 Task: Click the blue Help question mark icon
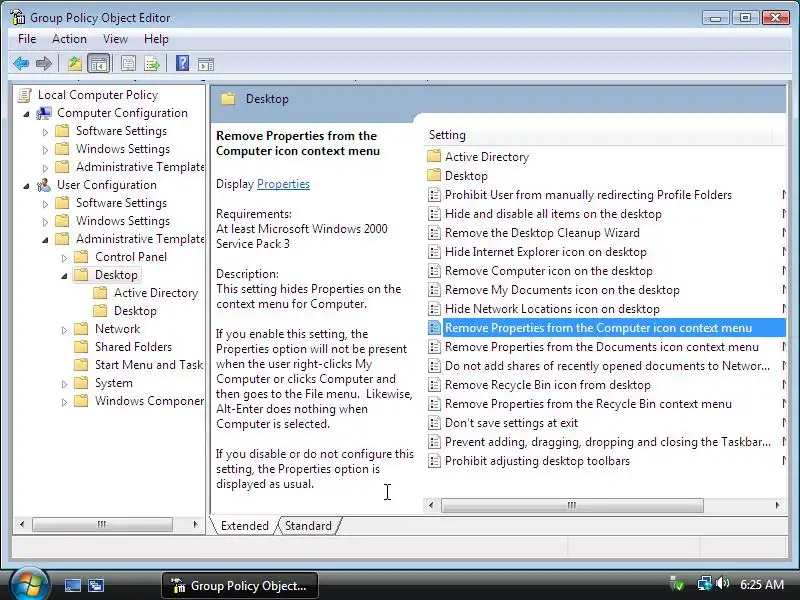182,63
